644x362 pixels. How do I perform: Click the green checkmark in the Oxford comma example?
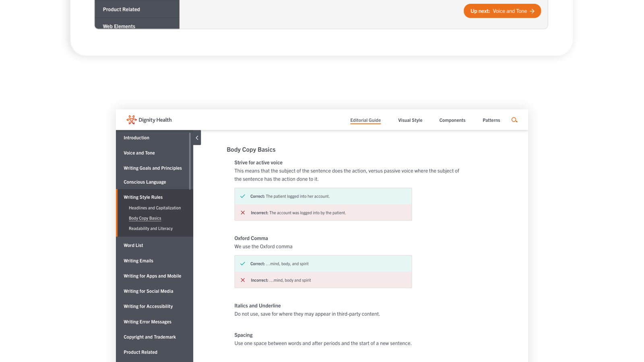243,264
